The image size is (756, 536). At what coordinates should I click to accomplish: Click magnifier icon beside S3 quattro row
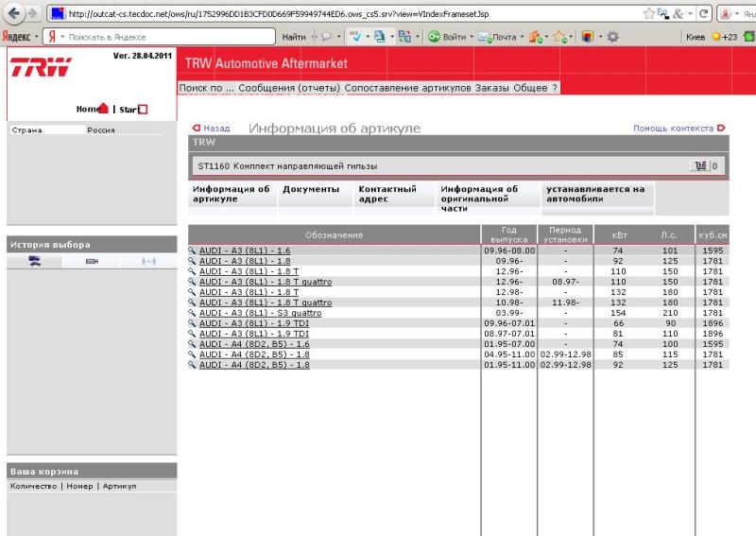coord(192,313)
